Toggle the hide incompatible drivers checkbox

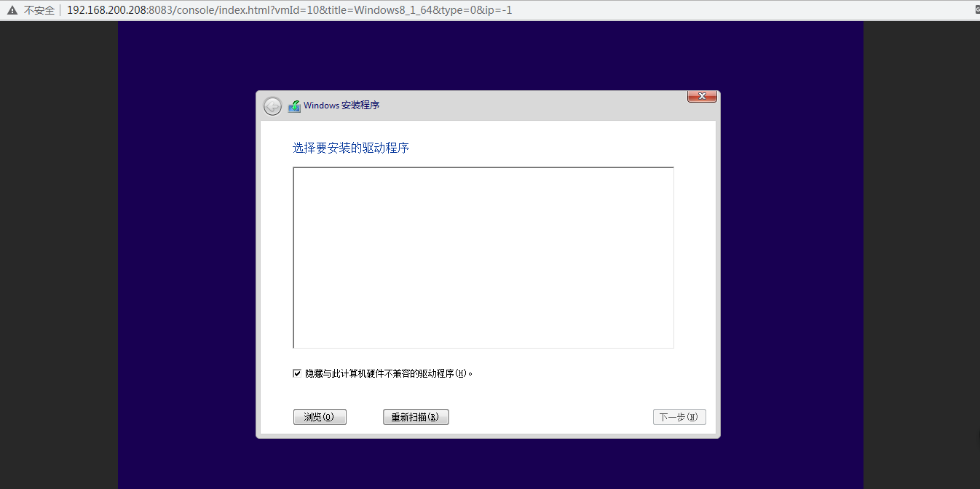[297, 373]
